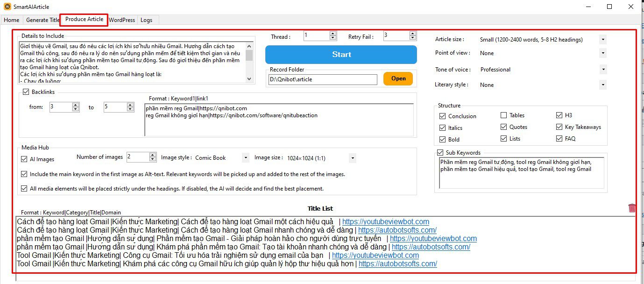Uncheck include main keyword as Alt-text option

point(24,174)
